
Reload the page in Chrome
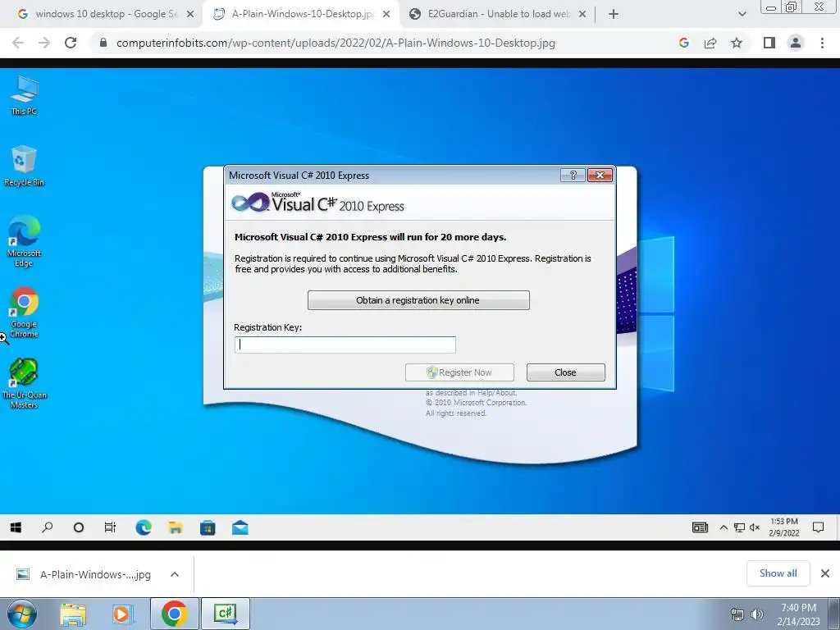(71, 43)
